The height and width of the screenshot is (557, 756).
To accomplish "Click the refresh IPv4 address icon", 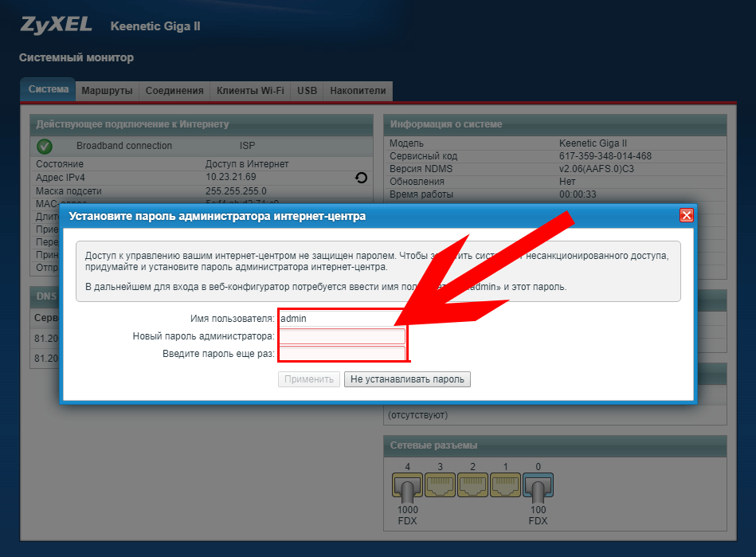I will click(361, 178).
